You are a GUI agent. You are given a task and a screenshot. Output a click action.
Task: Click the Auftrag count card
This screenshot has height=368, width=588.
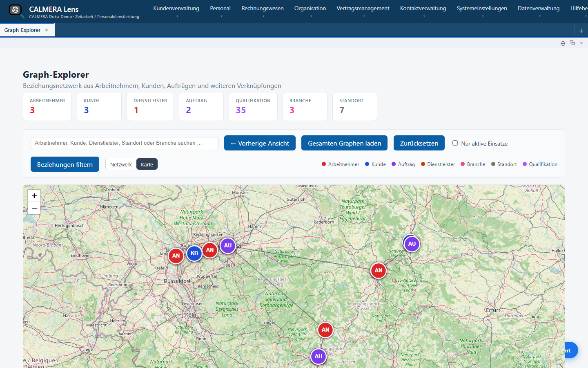click(201, 106)
